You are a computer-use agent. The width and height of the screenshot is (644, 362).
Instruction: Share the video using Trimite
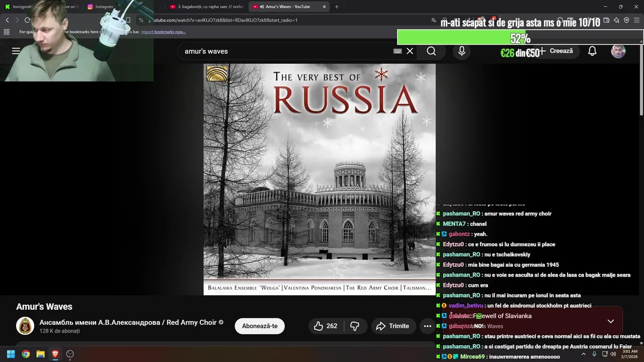[393, 326]
